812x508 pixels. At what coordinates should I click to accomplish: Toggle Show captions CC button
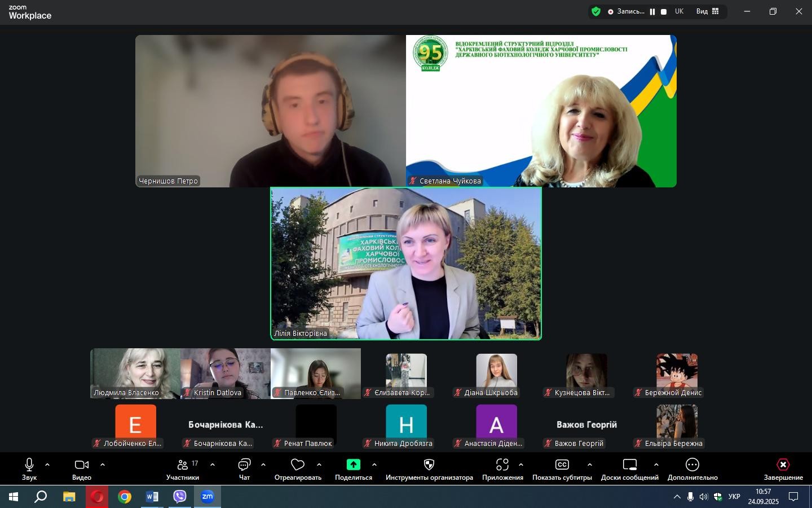tap(562, 465)
